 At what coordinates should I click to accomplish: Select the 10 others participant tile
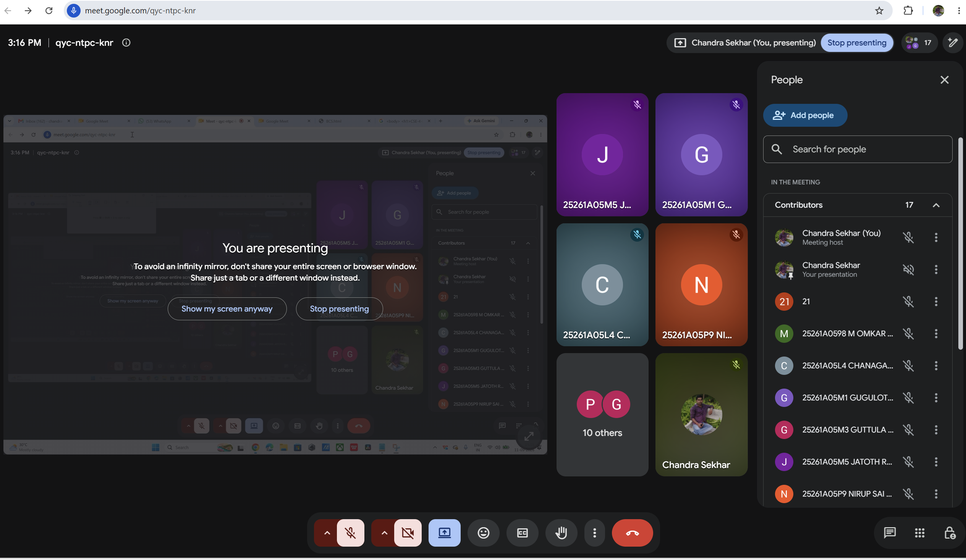click(602, 415)
